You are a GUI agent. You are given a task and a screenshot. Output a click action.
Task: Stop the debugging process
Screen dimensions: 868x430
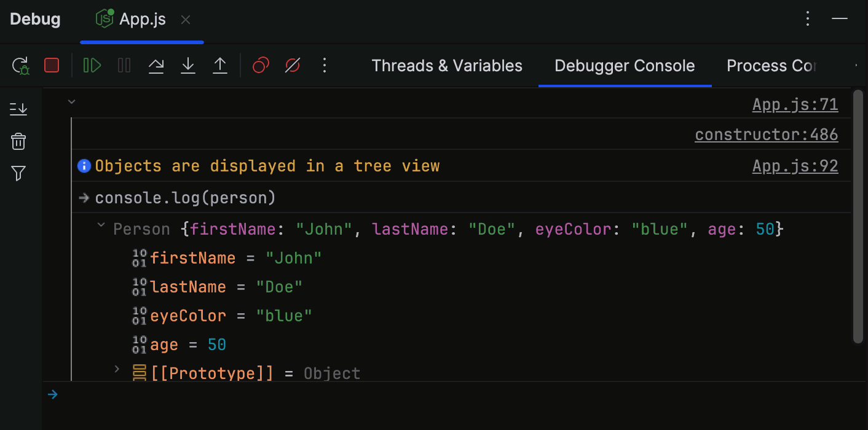(x=51, y=65)
